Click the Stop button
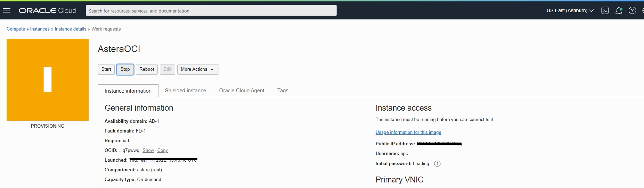Image resolution: width=644 pixels, height=188 pixels. coord(125,69)
